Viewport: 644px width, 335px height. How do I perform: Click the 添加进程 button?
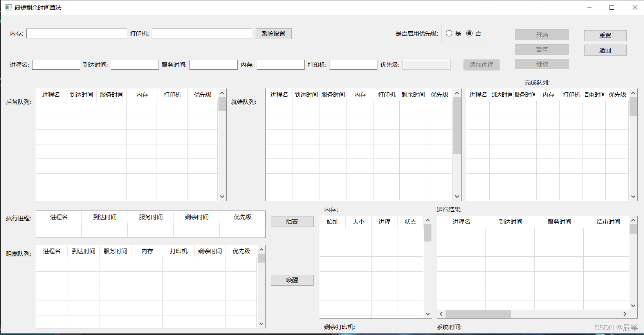(x=482, y=65)
